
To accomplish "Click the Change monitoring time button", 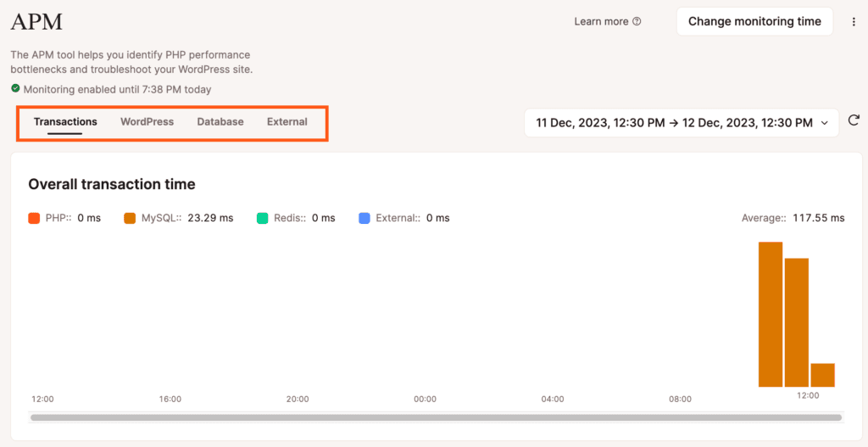I will point(754,22).
